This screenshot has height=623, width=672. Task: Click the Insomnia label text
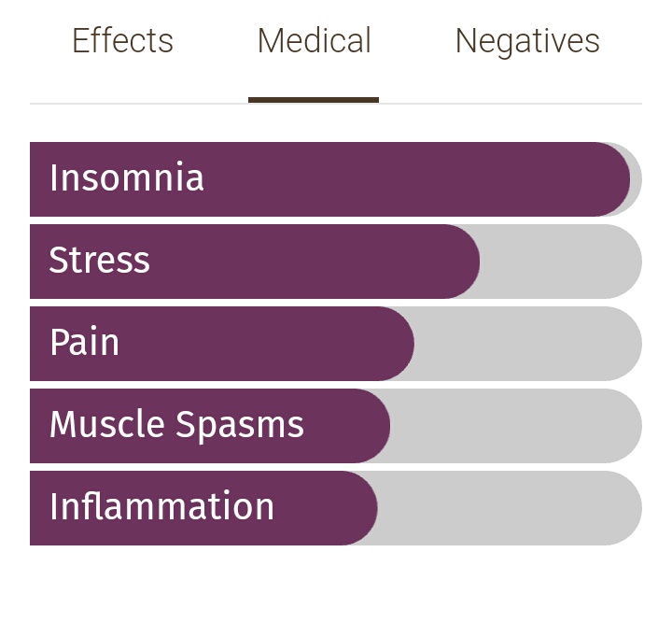pos(126,177)
